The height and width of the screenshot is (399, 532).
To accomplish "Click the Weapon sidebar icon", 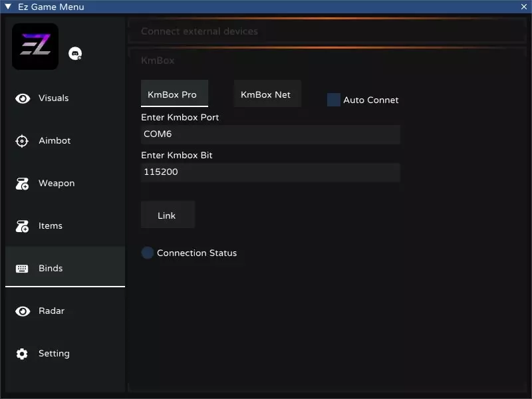I will pos(22,184).
